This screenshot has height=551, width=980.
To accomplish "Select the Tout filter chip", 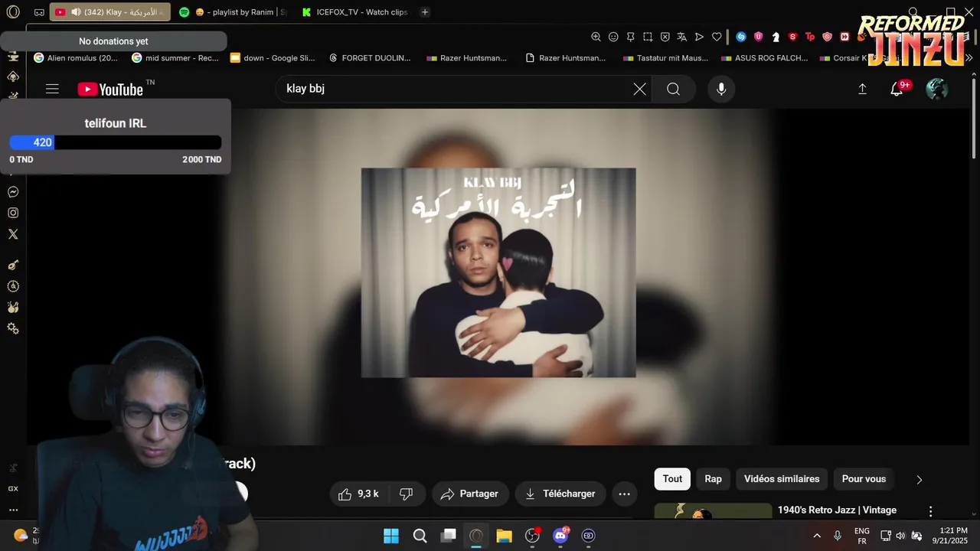I will [x=672, y=479].
